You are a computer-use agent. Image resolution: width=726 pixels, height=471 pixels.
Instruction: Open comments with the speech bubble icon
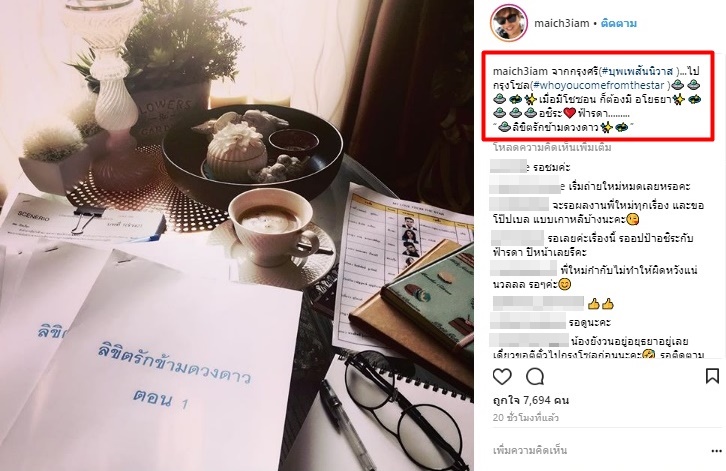point(535,377)
